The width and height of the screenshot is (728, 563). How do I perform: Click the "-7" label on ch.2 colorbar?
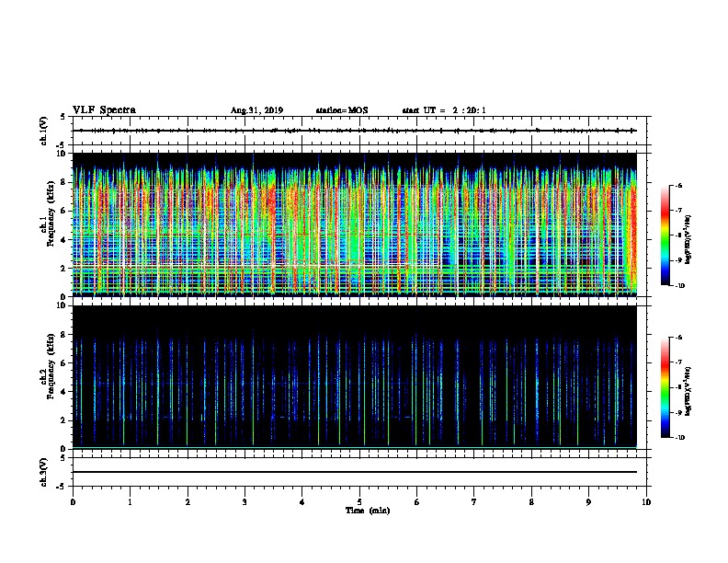678,362
